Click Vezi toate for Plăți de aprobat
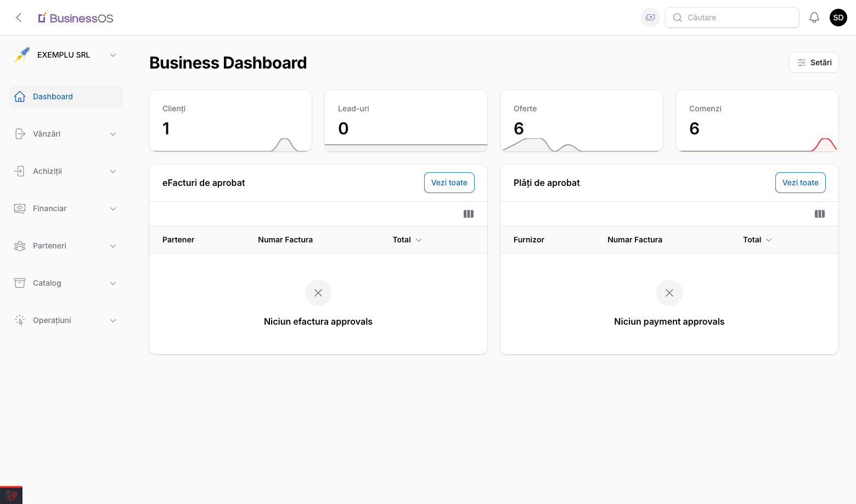The height and width of the screenshot is (504, 856). (x=800, y=182)
